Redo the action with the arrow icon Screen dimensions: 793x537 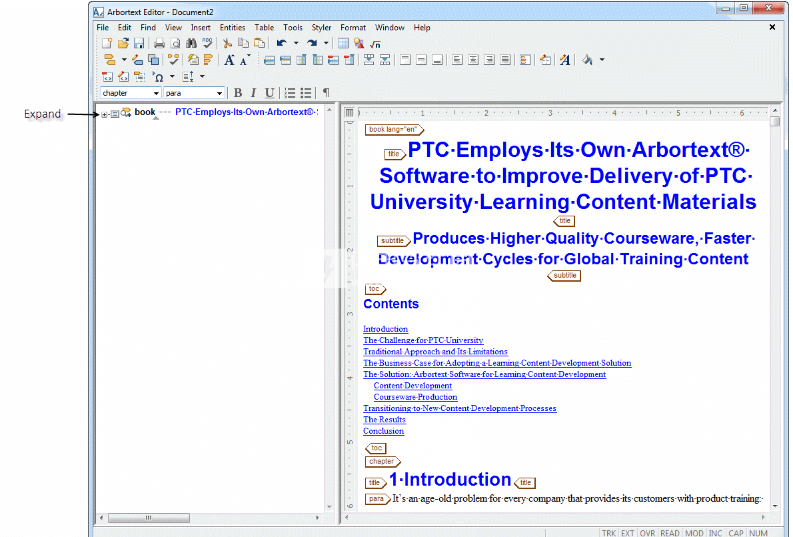pyautogui.click(x=313, y=43)
